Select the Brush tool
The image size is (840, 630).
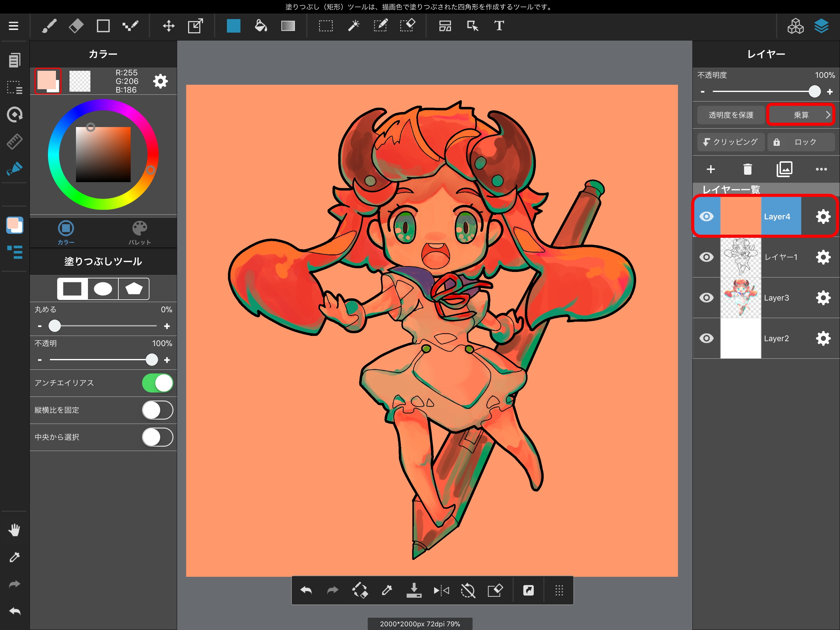point(49,26)
